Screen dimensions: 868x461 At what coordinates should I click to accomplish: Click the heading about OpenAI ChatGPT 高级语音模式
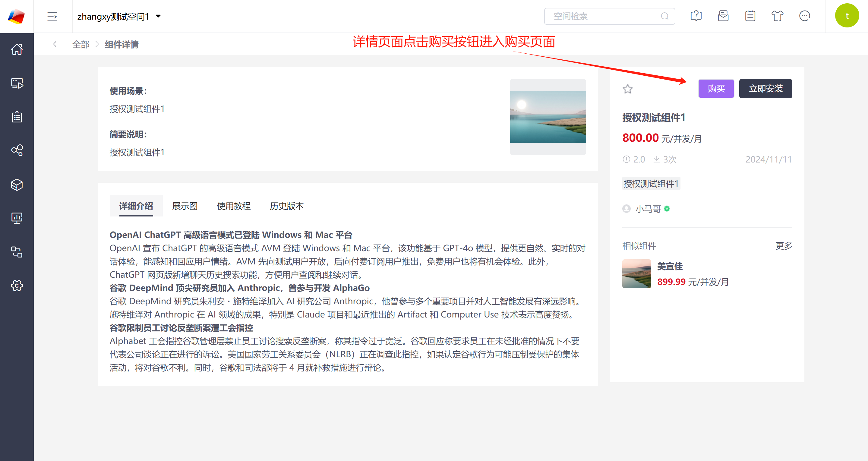tap(231, 235)
